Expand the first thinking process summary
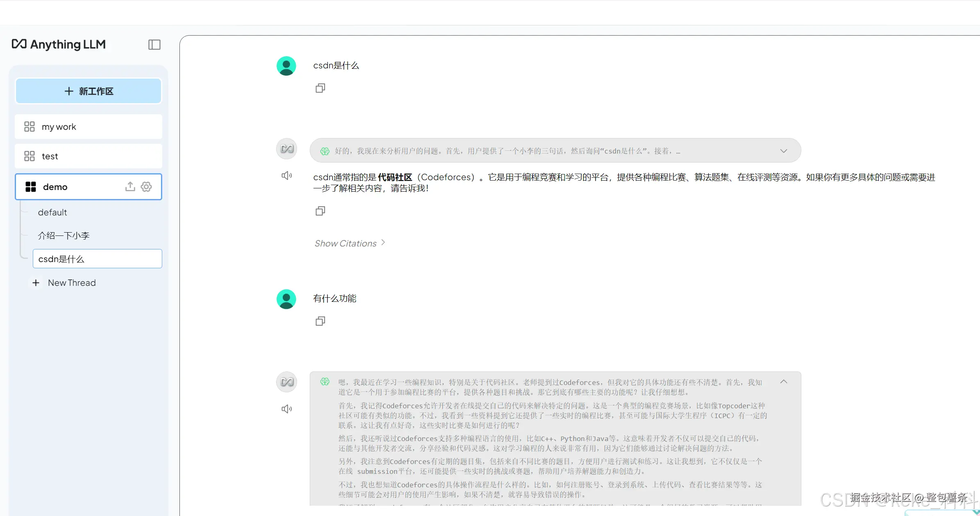The image size is (980, 516). click(x=783, y=151)
